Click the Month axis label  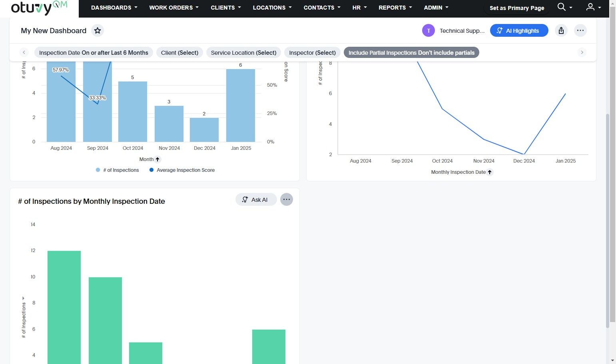(146, 159)
